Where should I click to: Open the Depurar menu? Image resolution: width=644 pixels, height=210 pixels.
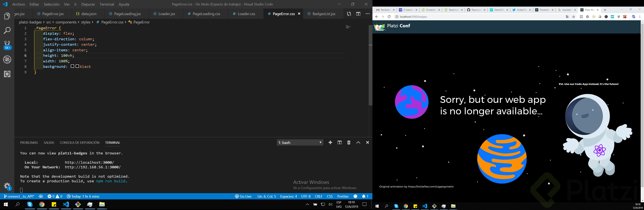click(88, 4)
